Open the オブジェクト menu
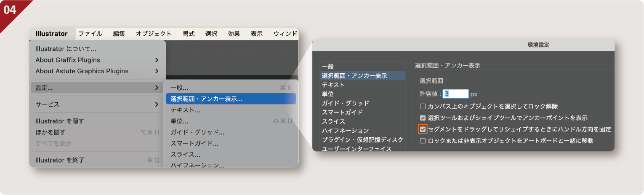The image size is (644, 195). [153, 34]
